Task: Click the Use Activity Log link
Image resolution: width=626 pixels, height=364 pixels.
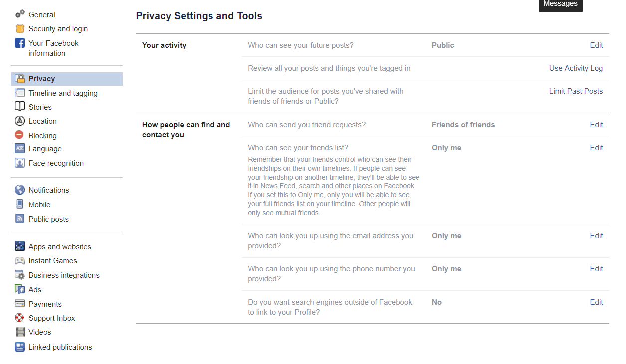Action: [576, 68]
